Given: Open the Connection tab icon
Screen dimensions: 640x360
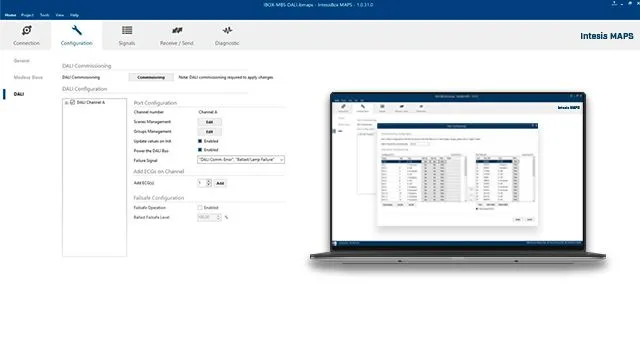Looking at the screenshot, I should 27,31.
